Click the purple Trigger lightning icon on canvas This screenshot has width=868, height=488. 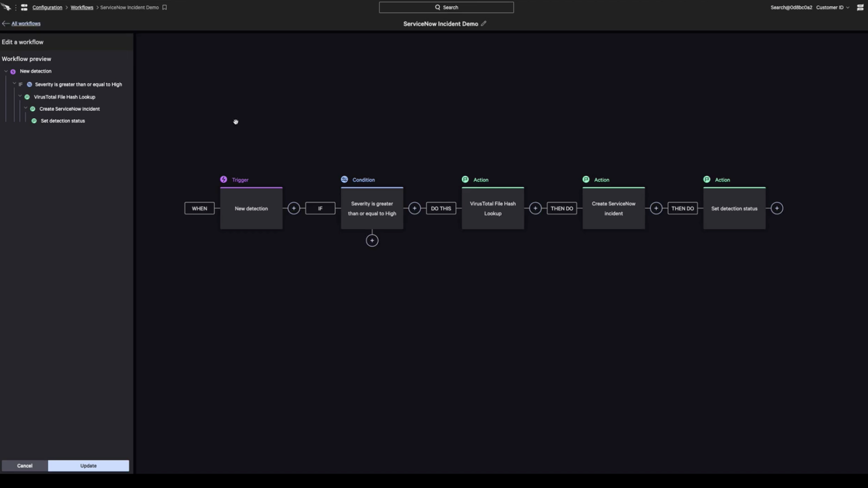pyautogui.click(x=224, y=180)
